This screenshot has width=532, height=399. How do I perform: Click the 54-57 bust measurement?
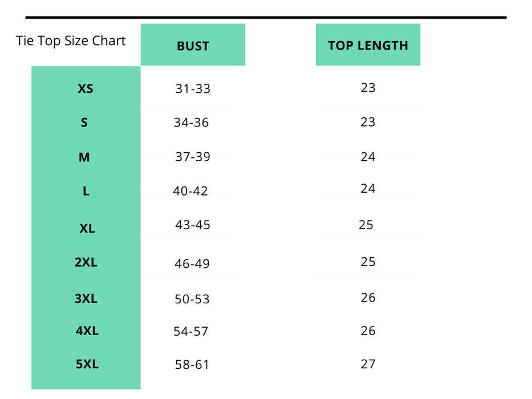pos(190,331)
